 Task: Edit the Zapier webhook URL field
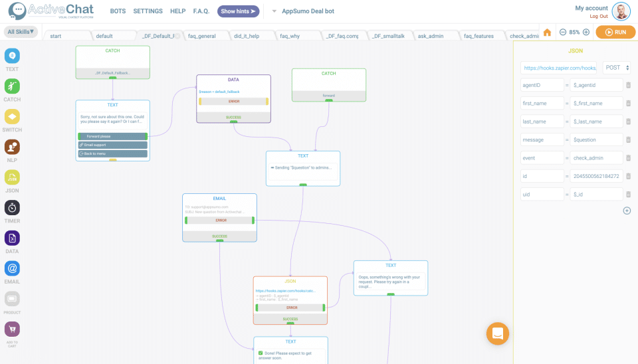pyautogui.click(x=559, y=68)
